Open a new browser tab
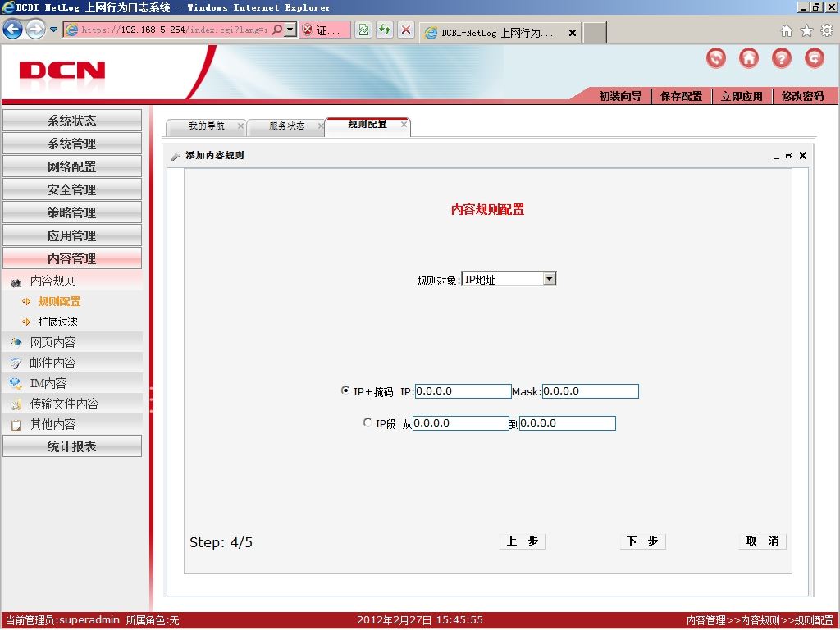 pos(594,33)
